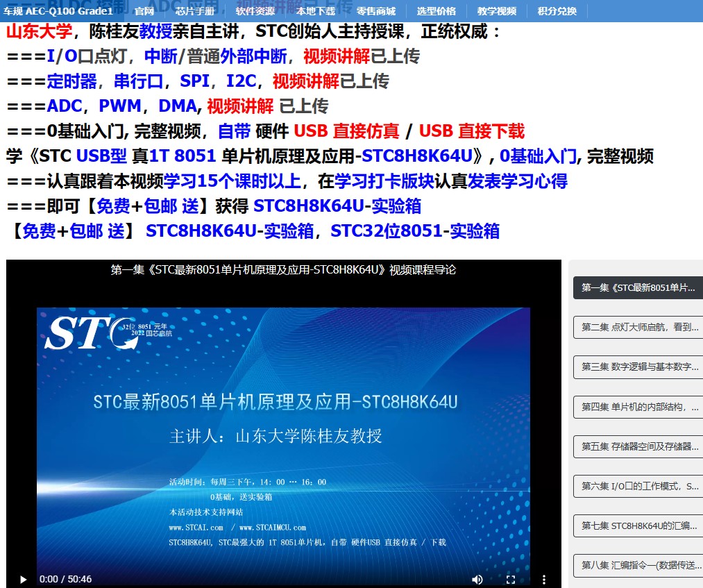Select episode 第三集 数字逻辑与基本数字
The height and width of the screenshot is (588, 703).
coord(638,367)
